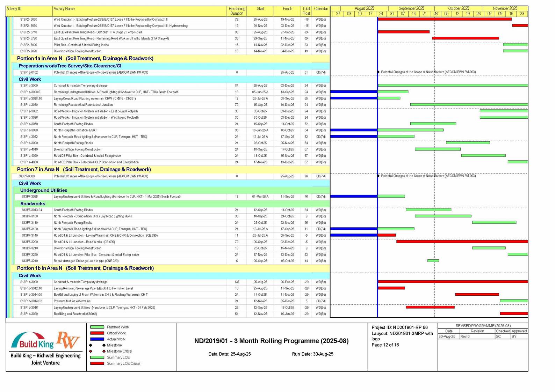Click the short green bar for S13P7-3240
The width and height of the screenshot is (555, 392).
[x=433, y=261]
